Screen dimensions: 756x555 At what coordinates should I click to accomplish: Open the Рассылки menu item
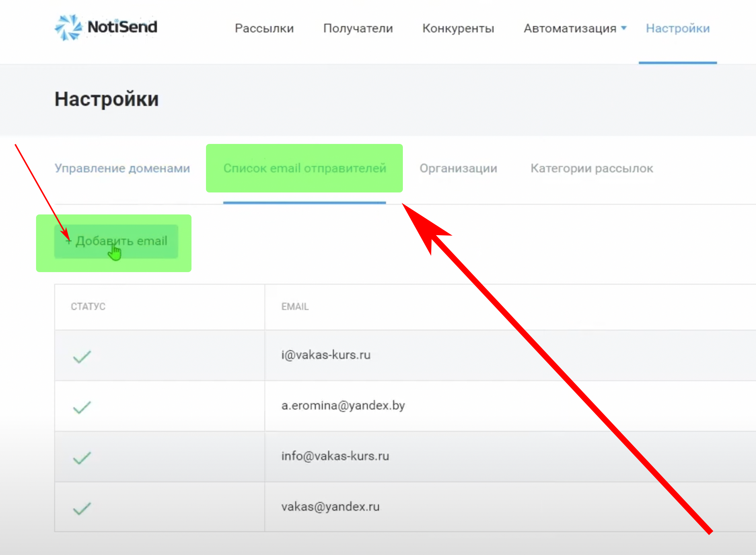tap(264, 28)
